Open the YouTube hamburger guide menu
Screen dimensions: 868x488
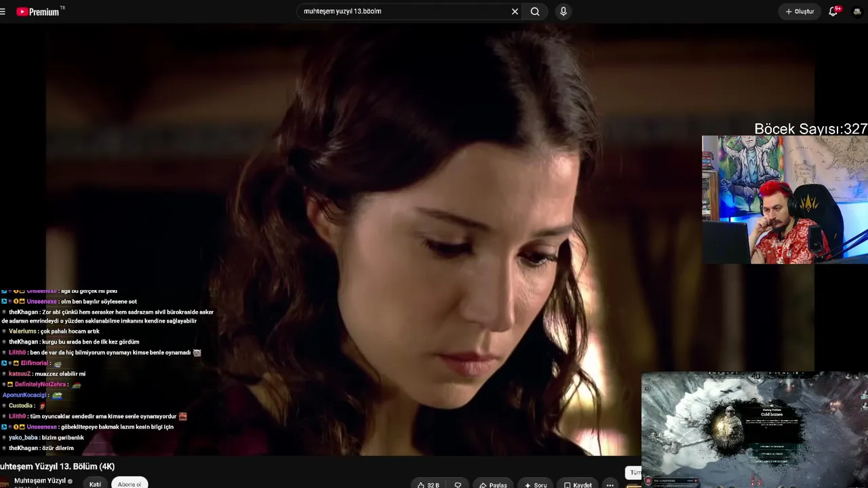3,12
